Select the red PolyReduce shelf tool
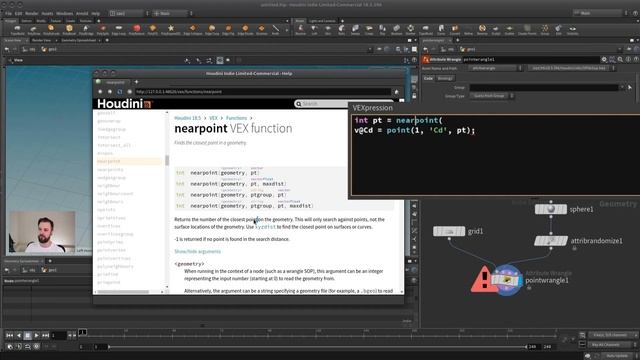 click(136, 29)
